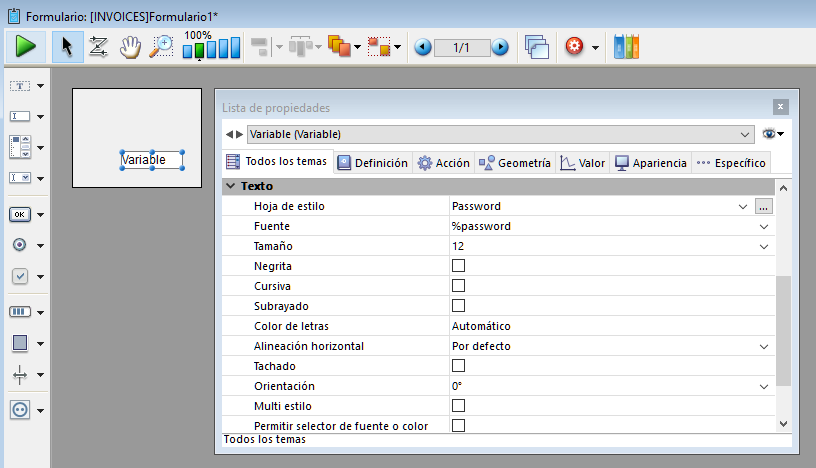Choose the magnifier zoom tool
The width and height of the screenshot is (816, 468).
161,47
